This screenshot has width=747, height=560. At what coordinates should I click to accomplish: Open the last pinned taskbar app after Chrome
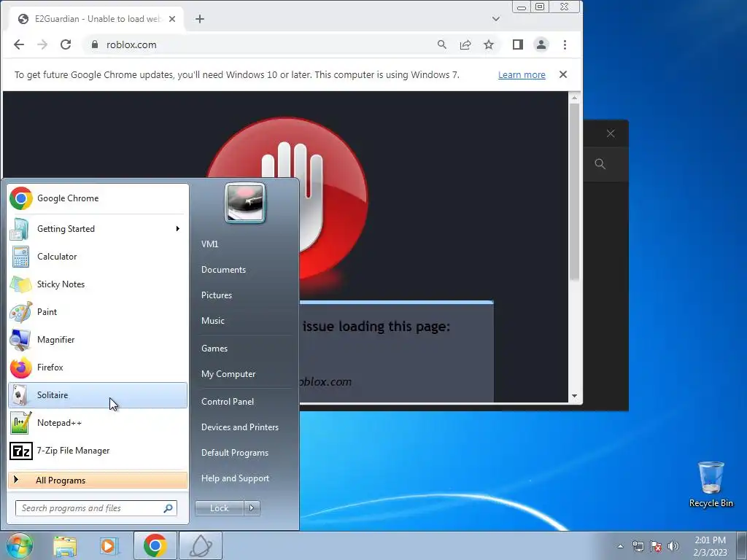(201, 545)
